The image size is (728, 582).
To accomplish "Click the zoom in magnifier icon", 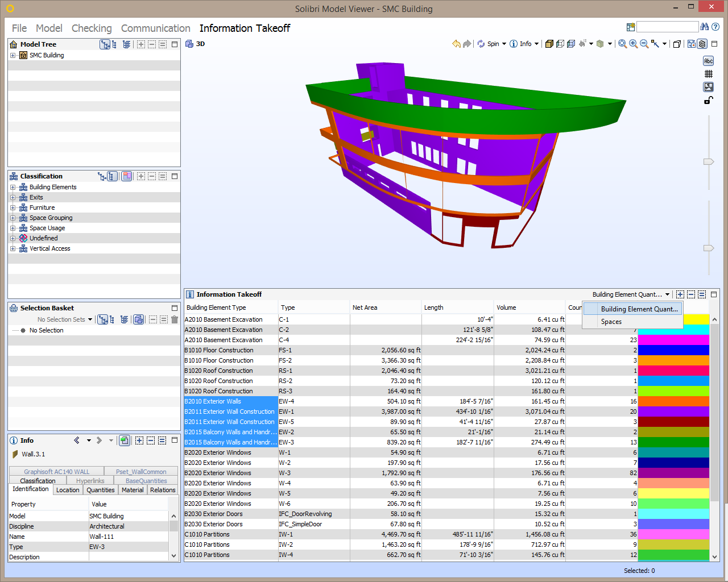I will pyautogui.click(x=633, y=44).
